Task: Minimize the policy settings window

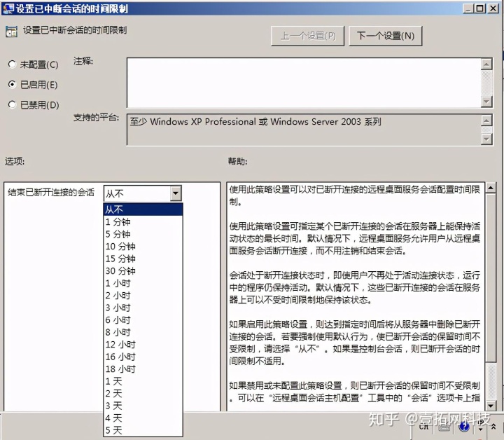Action: pyautogui.click(x=468, y=8)
